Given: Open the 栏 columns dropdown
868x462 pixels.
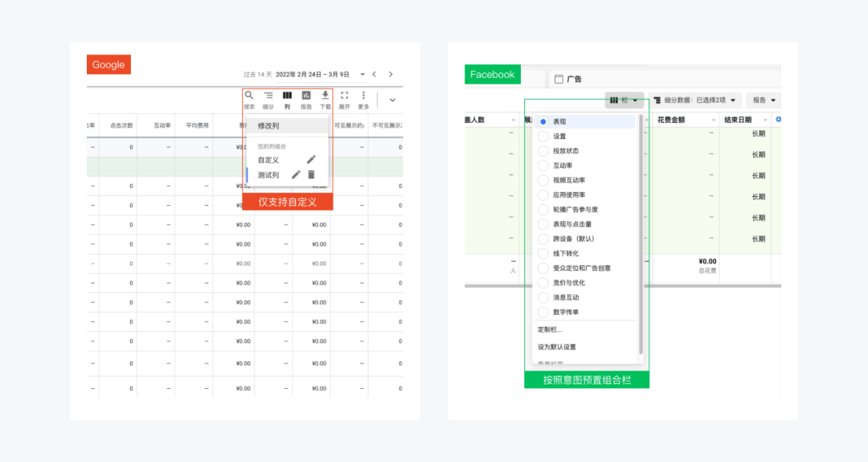Looking at the screenshot, I should point(624,100).
